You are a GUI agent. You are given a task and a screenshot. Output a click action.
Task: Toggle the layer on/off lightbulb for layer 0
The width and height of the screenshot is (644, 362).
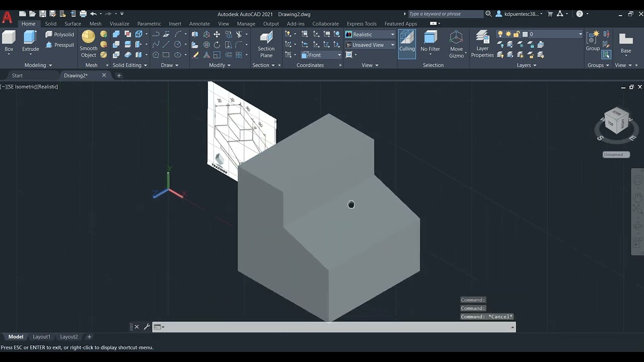coord(500,34)
